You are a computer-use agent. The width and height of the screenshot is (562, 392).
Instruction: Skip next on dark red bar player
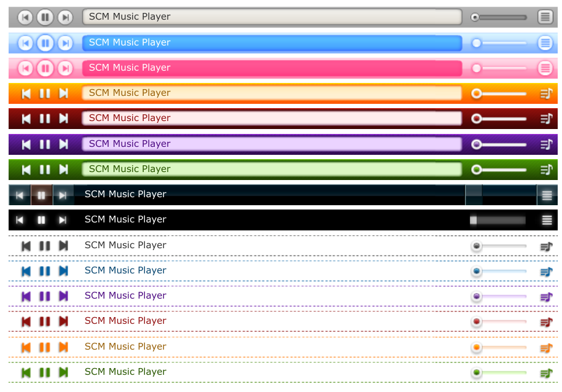click(x=63, y=119)
